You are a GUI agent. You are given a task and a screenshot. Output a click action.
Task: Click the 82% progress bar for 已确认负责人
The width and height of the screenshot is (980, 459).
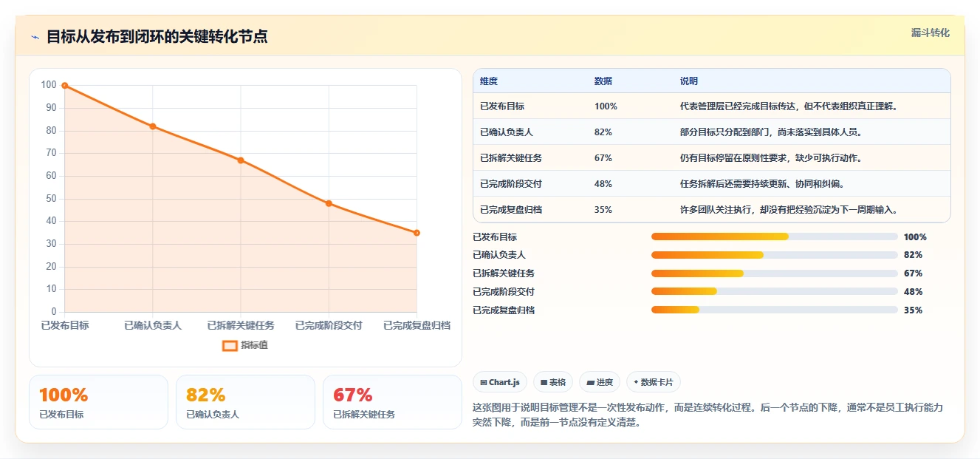click(774, 255)
